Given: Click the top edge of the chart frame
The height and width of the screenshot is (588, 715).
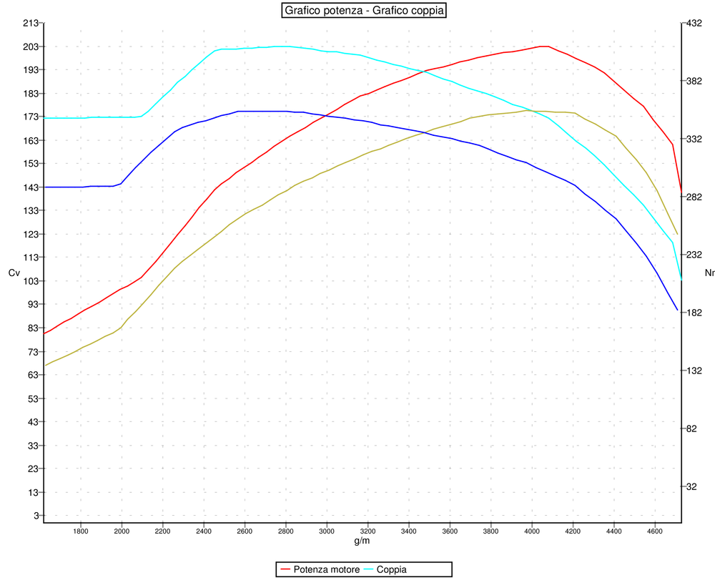Looking at the screenshot, I should click(357, 22).
